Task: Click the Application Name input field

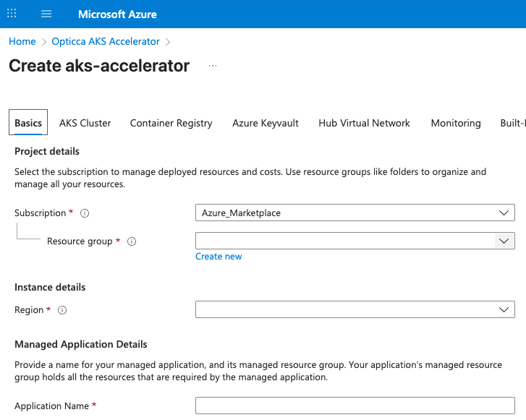Action: (x=355, y=406)
